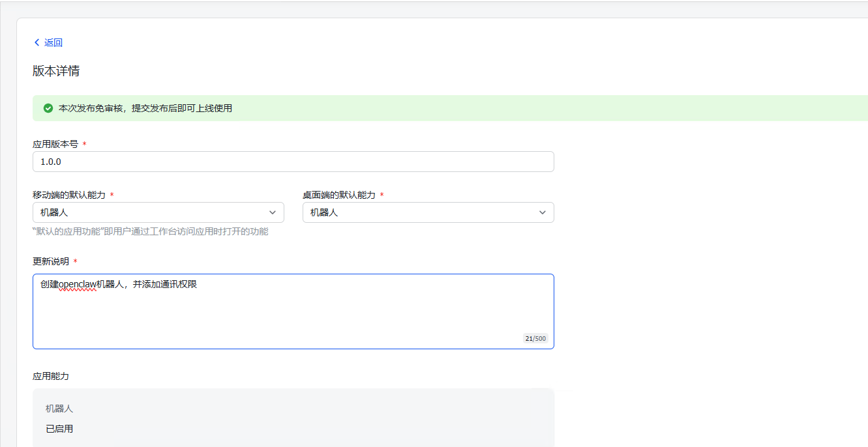Click the 应用版本号 field label
The image size is (868, 447).
click(55, 144)
